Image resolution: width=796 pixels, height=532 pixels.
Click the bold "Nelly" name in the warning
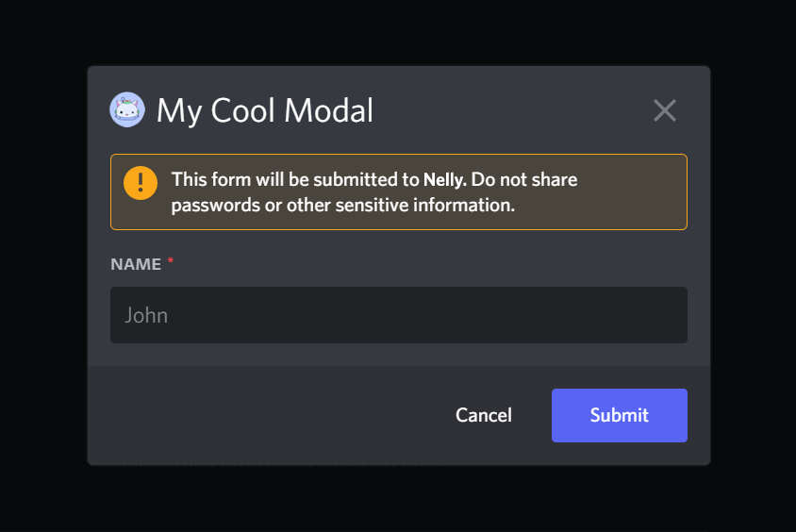pos(444,179)
